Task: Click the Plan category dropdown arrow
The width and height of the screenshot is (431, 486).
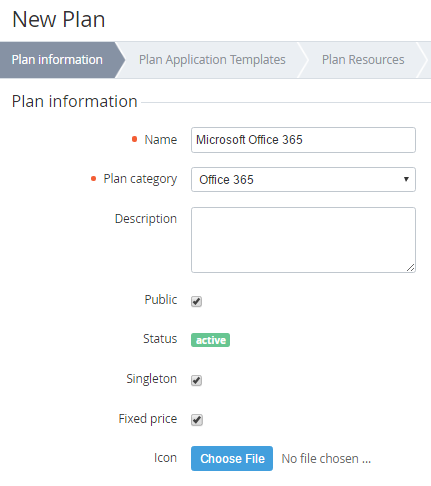Action: click(x=406, y=179)
